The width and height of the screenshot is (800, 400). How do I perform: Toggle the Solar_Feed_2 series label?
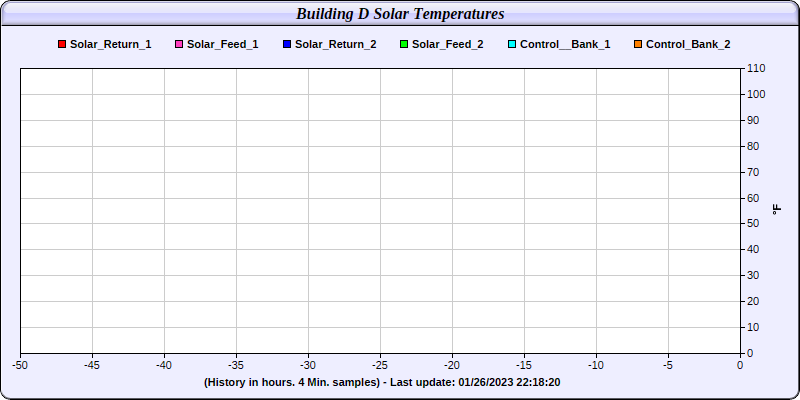447,44
